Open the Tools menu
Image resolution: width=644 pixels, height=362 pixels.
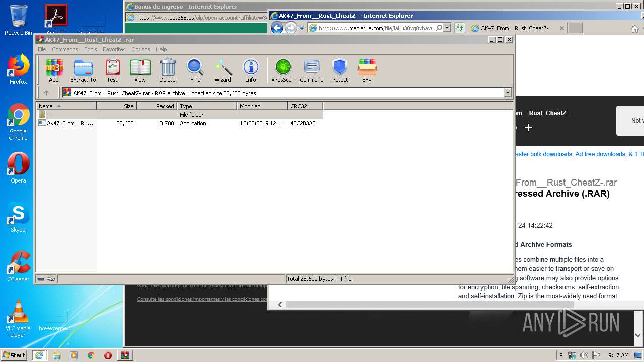click(91, 49)
